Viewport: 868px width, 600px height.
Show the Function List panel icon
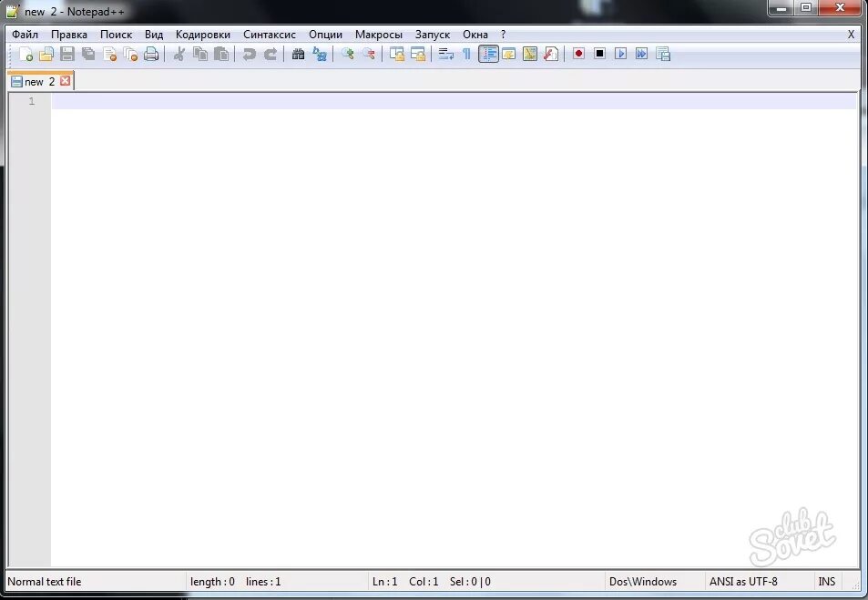551,54
